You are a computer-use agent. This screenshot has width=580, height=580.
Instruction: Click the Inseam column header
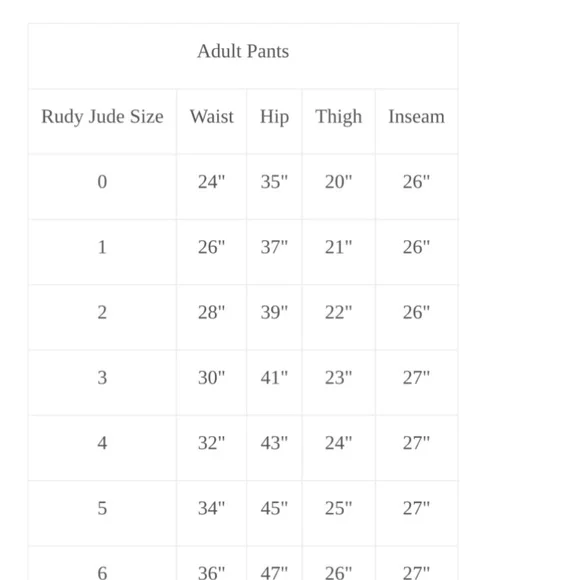[417, 117]
